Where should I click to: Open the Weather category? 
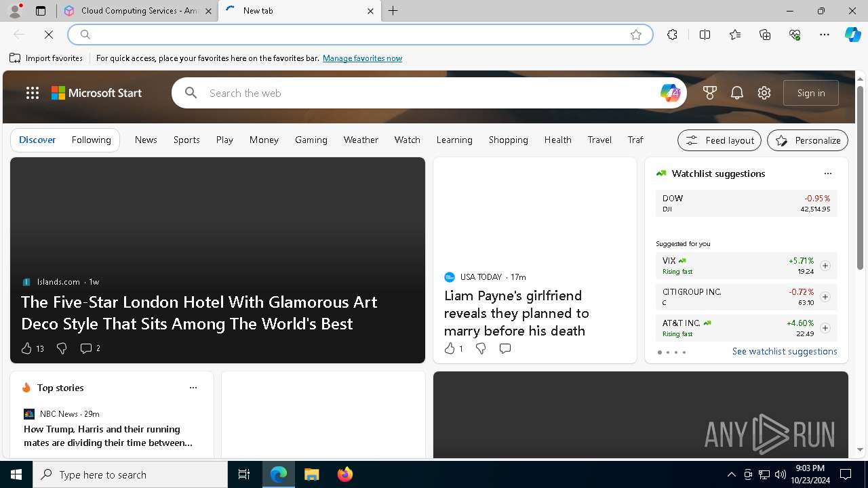pos(361,140)
